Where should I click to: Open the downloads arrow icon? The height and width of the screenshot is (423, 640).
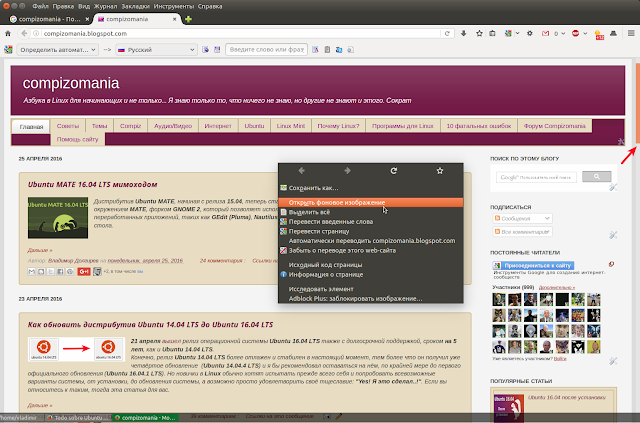coord(464,33)
